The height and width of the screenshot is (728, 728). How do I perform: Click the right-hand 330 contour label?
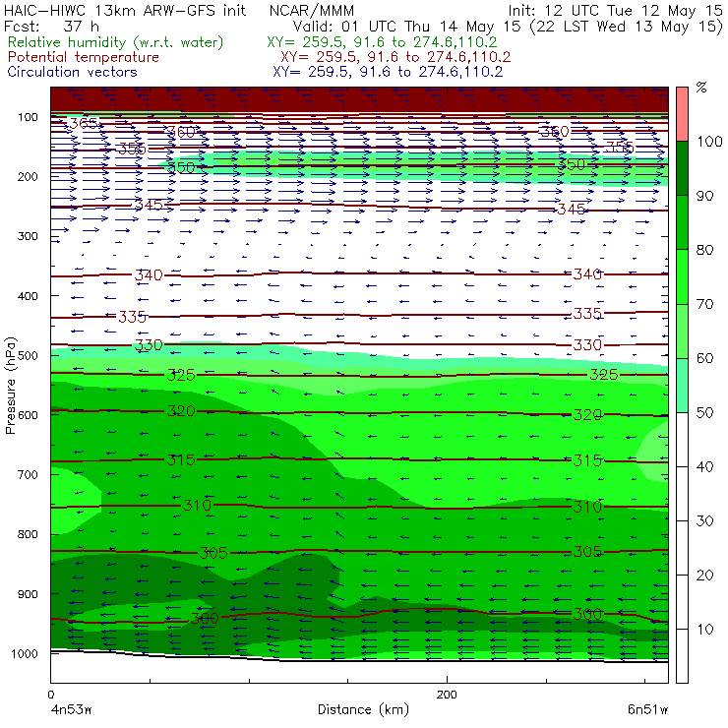587,345
